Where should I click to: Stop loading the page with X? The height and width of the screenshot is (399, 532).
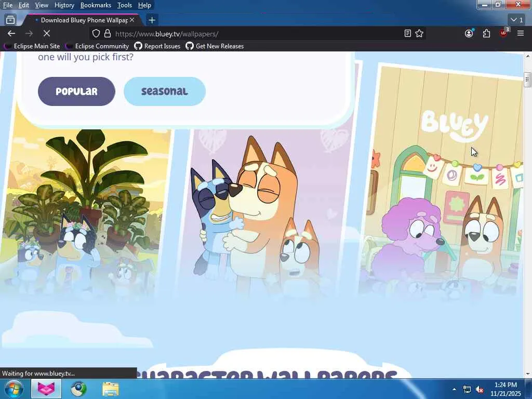click(46, 33)
